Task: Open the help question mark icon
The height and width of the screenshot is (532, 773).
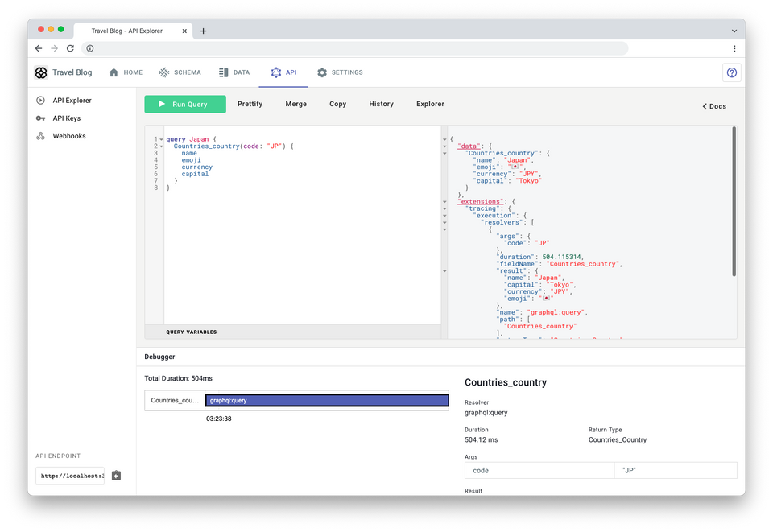Action: pos(731,72)
